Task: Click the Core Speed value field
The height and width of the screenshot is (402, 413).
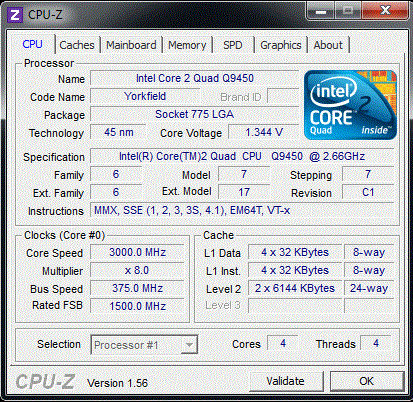Action: click(x=137, y=252)
